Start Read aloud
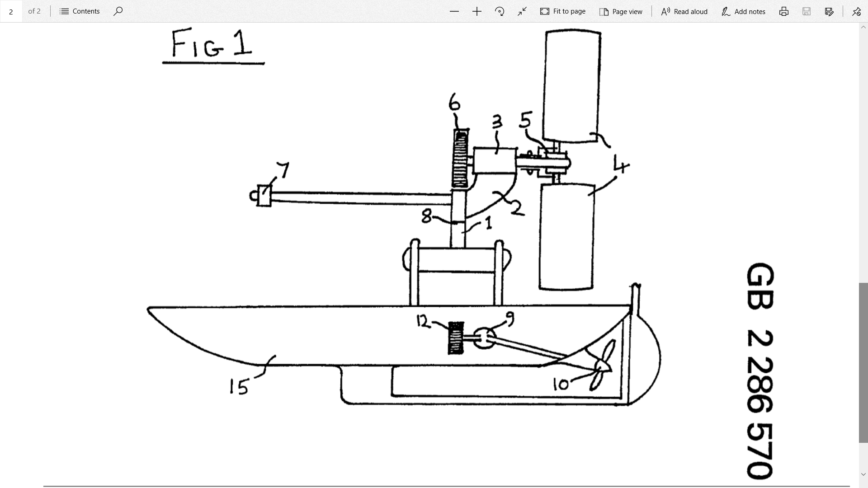 click(x=684, y=11)
